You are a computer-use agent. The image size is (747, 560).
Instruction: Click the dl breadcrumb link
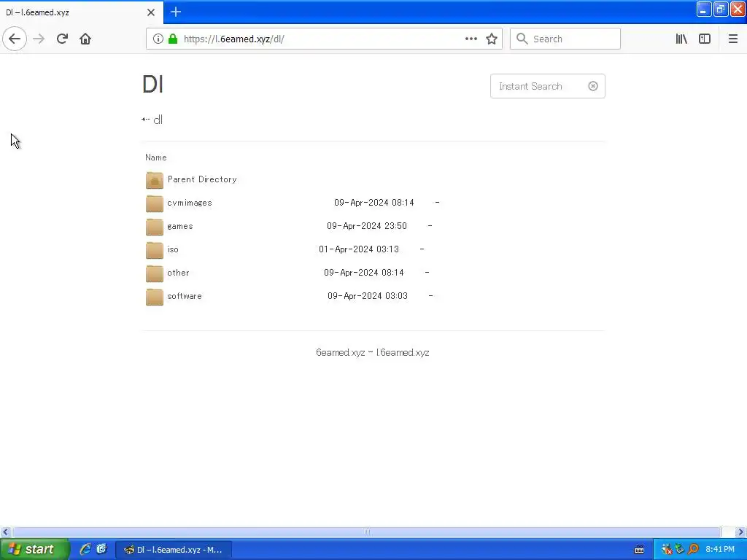(x=158, y=120)
